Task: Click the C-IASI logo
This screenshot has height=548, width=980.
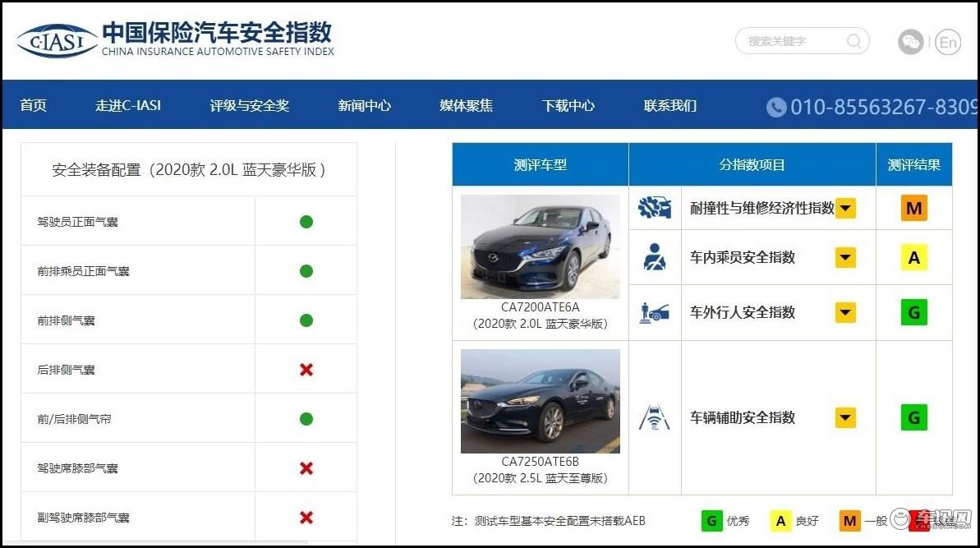Action: point(56,41)
